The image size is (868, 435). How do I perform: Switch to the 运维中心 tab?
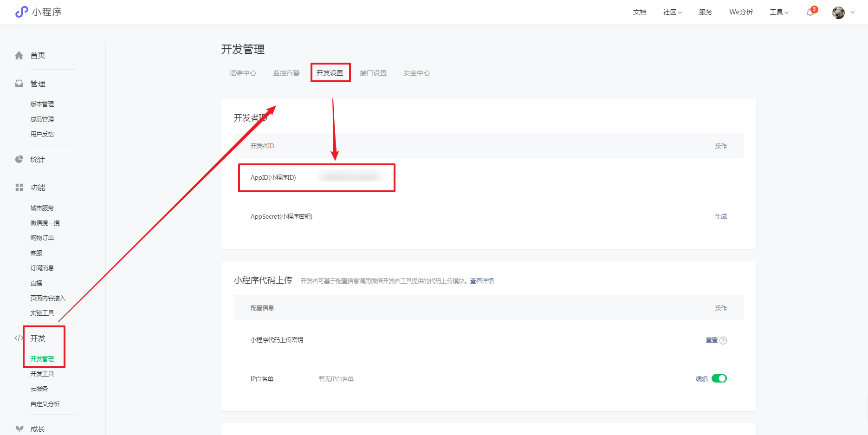pyautogui.click(x=243, y=73)
